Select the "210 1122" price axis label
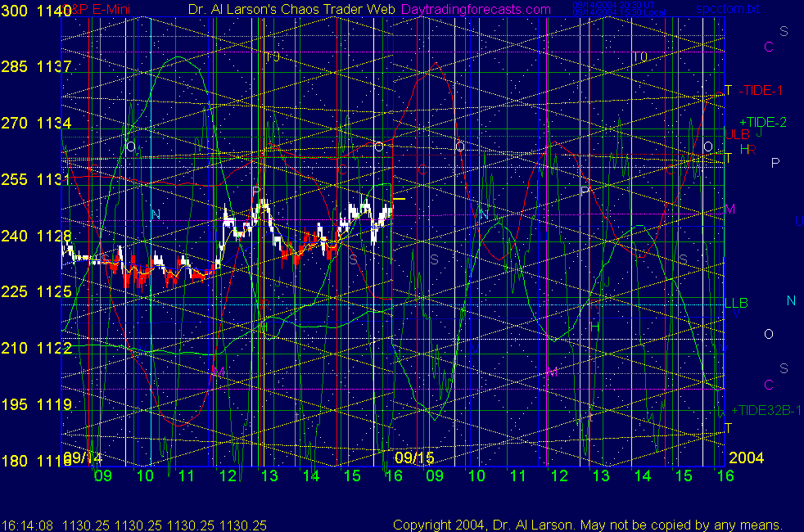The height and width of the screenshot is (532, 804). coord(36,348)
